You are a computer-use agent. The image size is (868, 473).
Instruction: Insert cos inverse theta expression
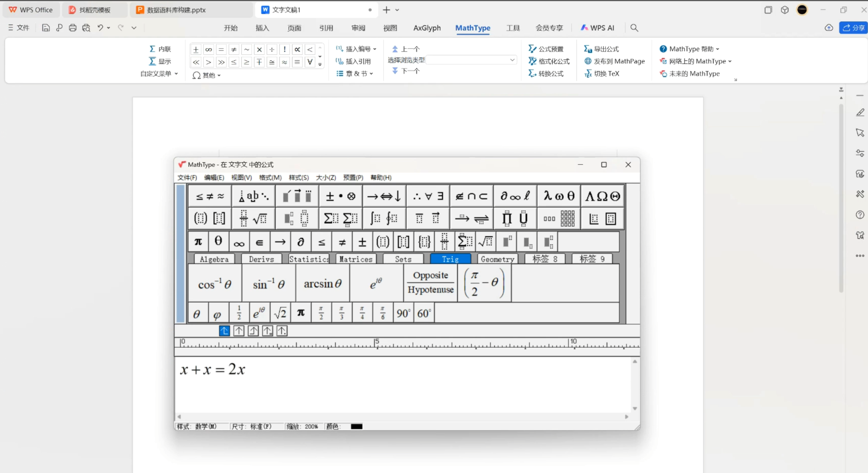click(x=215, y=283)
